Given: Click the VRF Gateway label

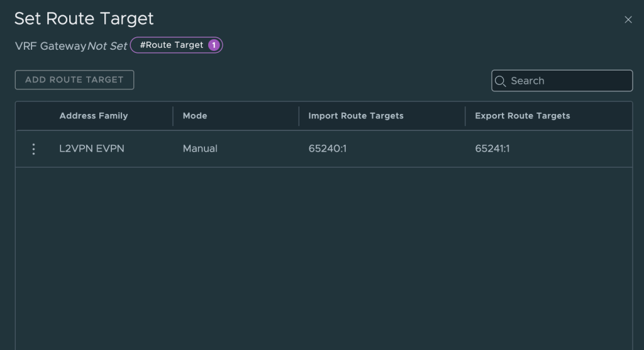Looking at the screenshot, I should [x=50, y=46].
